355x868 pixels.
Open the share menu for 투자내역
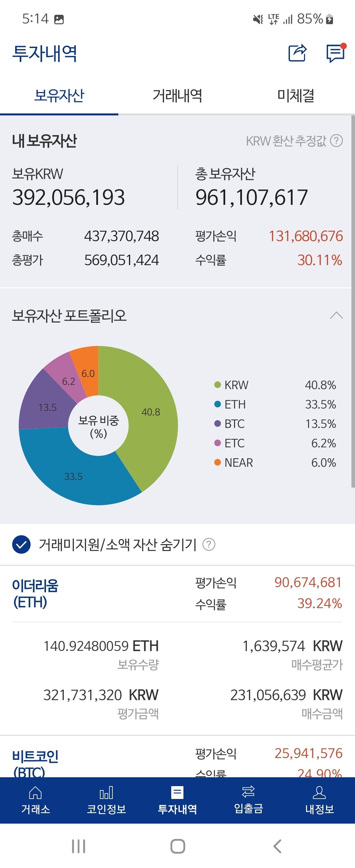pos(298,54)
